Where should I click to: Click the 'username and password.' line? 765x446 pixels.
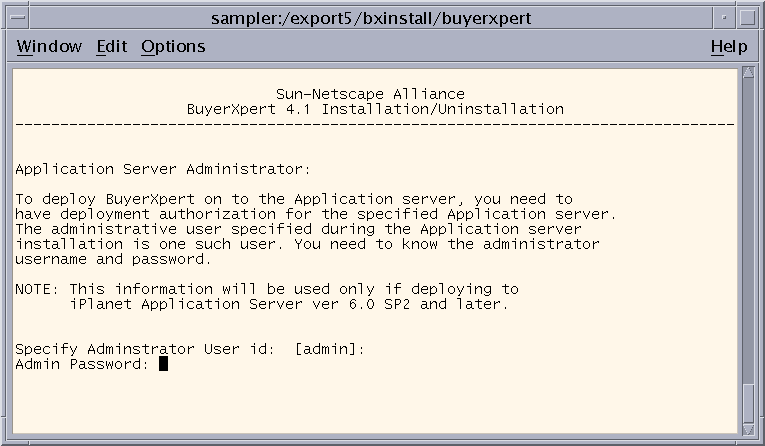pyautogui.click(x=113, y=259)
